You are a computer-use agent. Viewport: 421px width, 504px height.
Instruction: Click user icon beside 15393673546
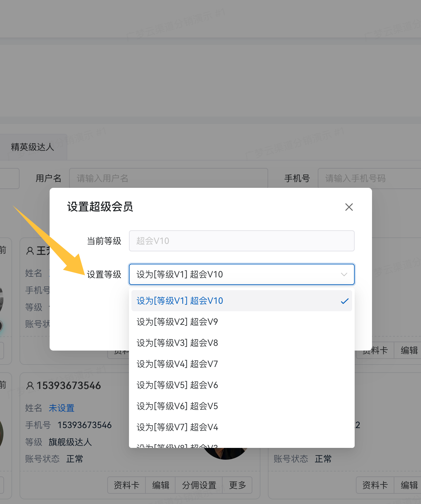(30, 386)
